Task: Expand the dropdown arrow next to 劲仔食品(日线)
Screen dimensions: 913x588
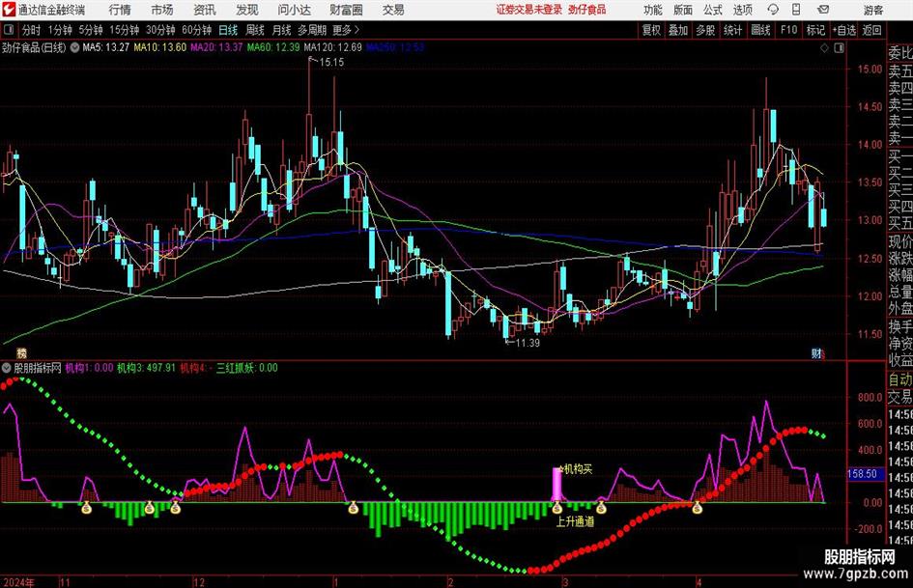Action: pyautogui.click(x=74, y=47)
